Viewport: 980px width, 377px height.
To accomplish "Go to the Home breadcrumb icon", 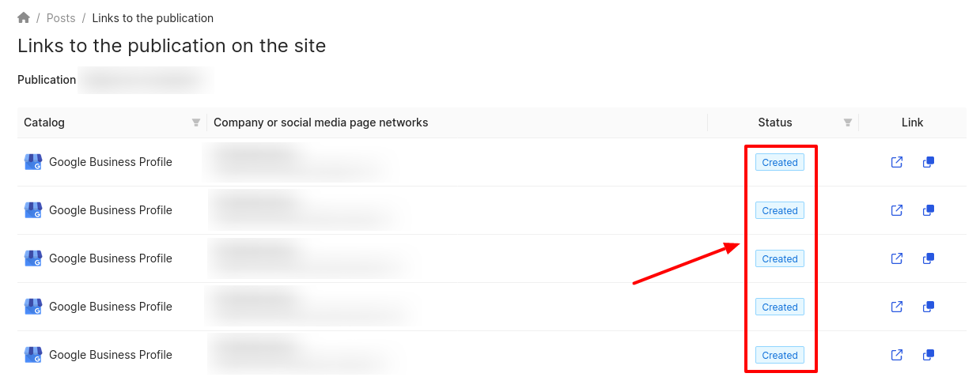I will pos(24,17).
